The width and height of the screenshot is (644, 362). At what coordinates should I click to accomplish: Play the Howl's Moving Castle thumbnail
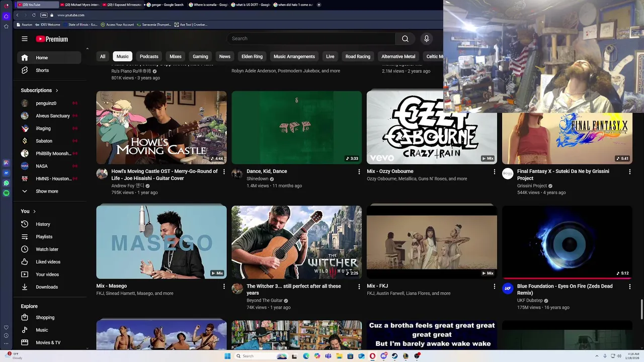(x=162, y=127)
